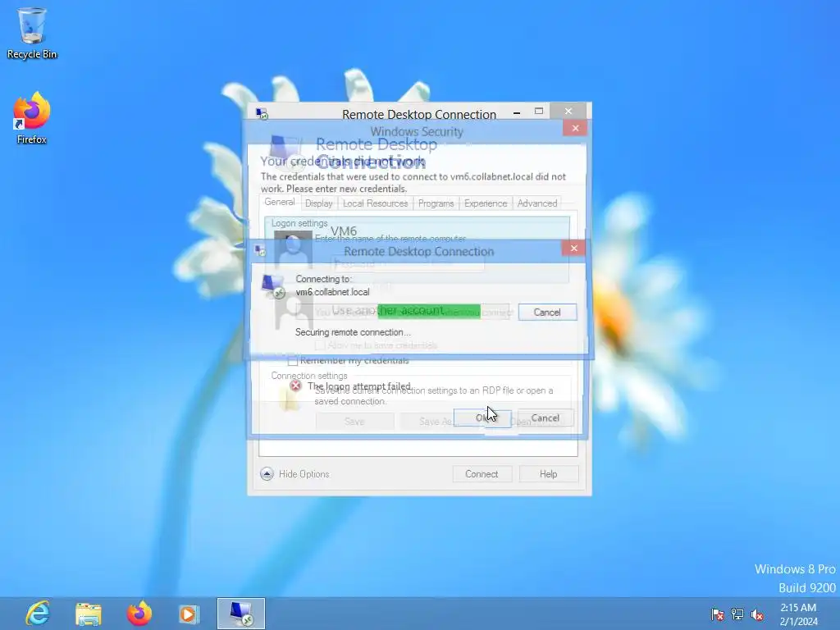Screen dimensions: 840x630
Task: Cancel the connecting progress dialog
Action: [x=547, y=313]
